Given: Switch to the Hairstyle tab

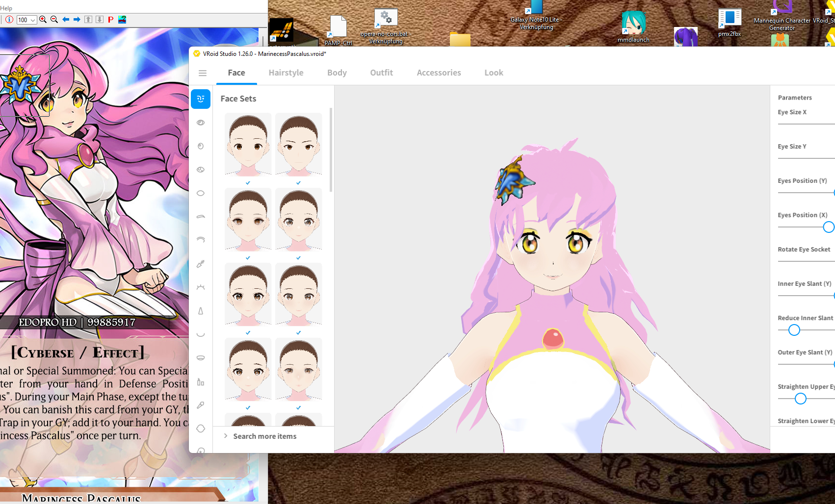Looking at the screenshot, I should [286, 73].
